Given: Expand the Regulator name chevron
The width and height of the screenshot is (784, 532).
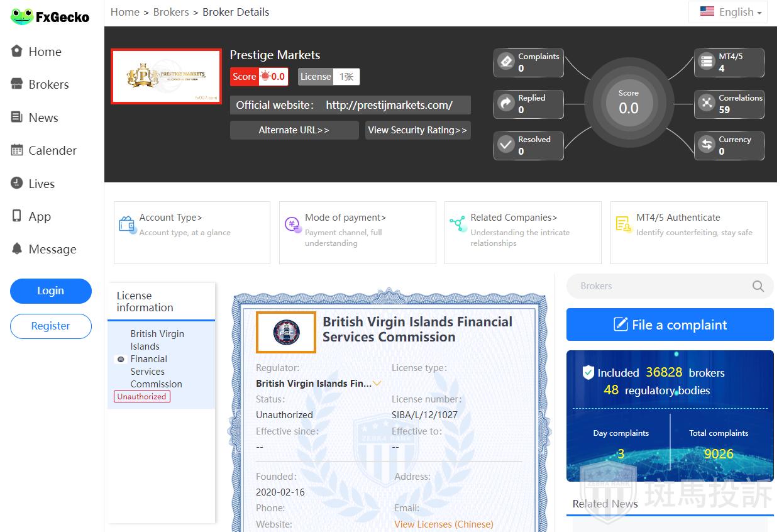Looking at the screenshot, I should 377,383.
